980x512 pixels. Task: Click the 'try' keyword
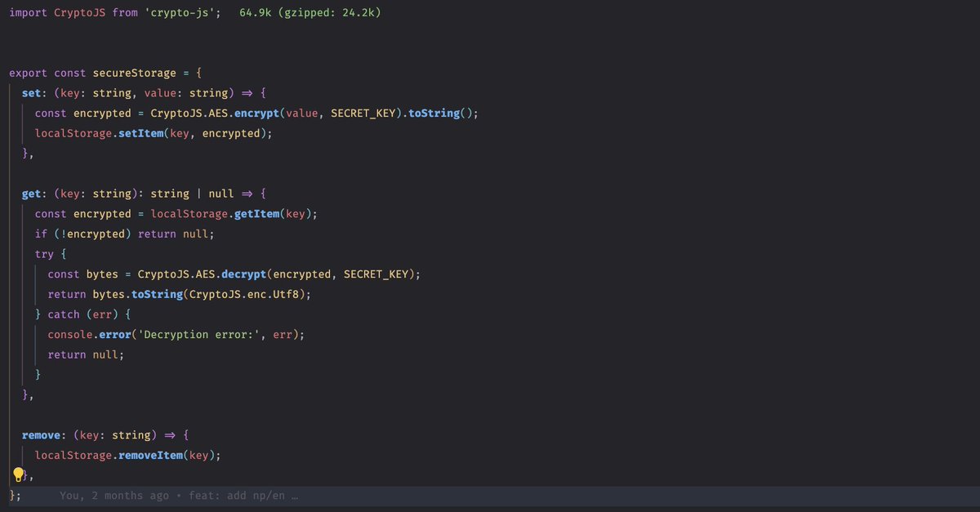coord(44,254)
